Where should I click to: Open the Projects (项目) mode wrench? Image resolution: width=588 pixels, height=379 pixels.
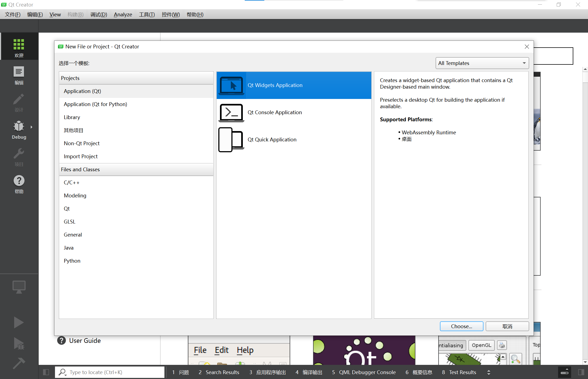19,157
